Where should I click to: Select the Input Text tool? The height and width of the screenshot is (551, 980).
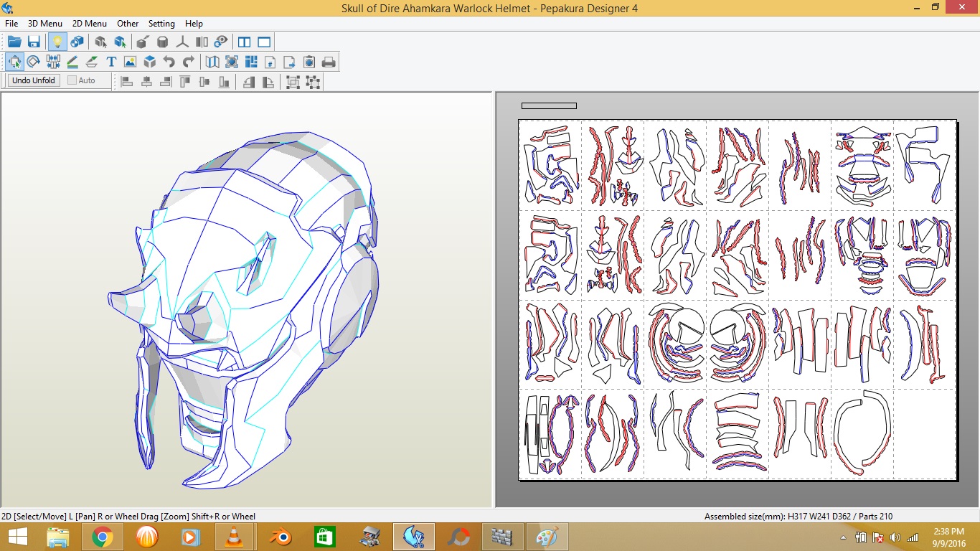[111, 62]
